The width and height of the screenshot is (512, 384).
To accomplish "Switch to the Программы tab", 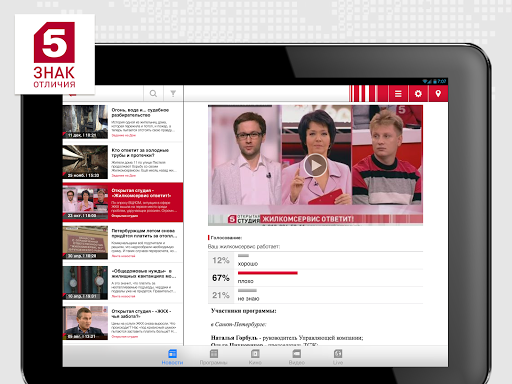I will (214, 357).
